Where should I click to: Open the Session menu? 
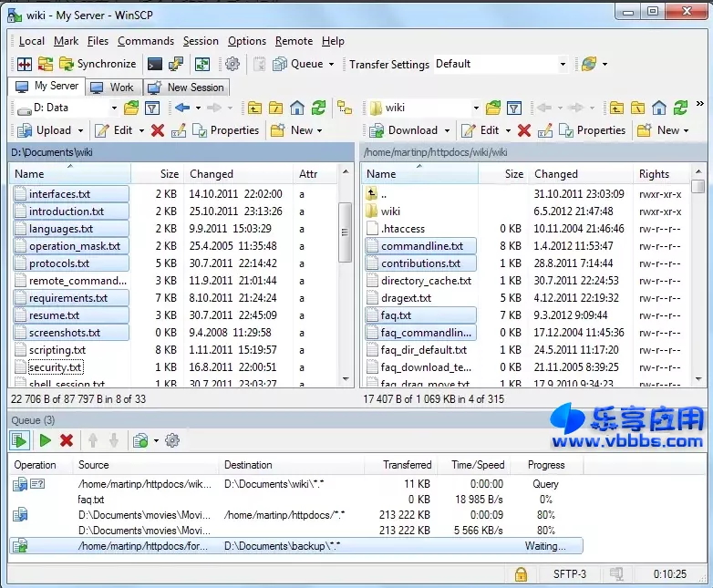(201, 41)
